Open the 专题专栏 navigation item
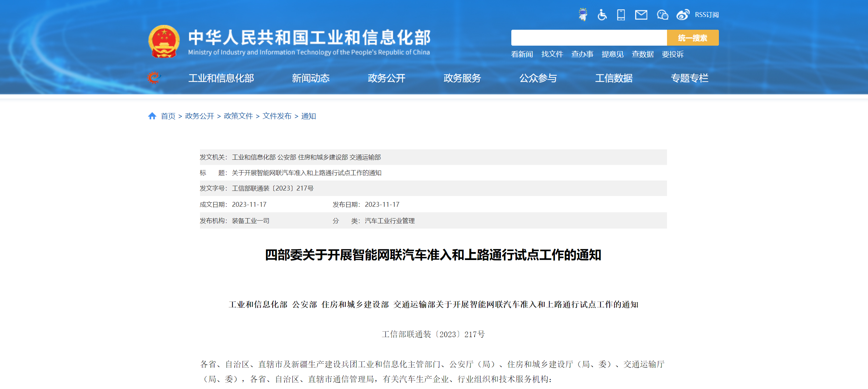The width and height of the screenshot is (868, 389). tap(689, 78)
